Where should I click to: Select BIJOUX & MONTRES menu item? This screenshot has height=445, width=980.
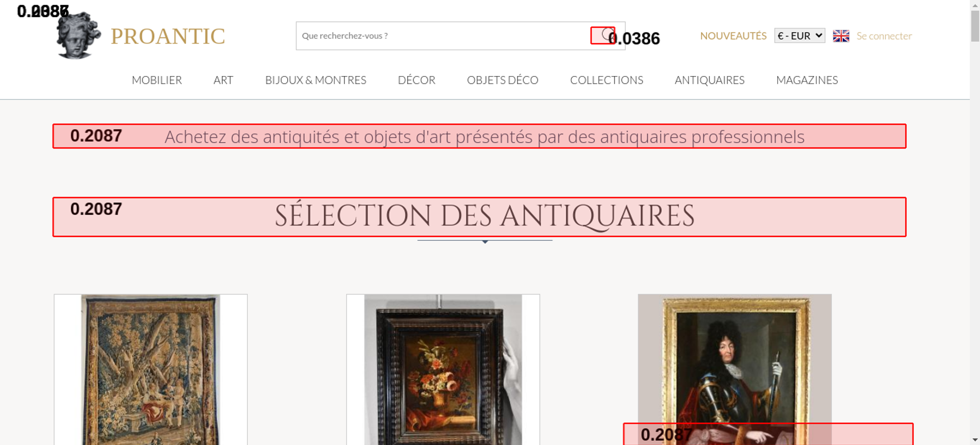pos(316,80)
